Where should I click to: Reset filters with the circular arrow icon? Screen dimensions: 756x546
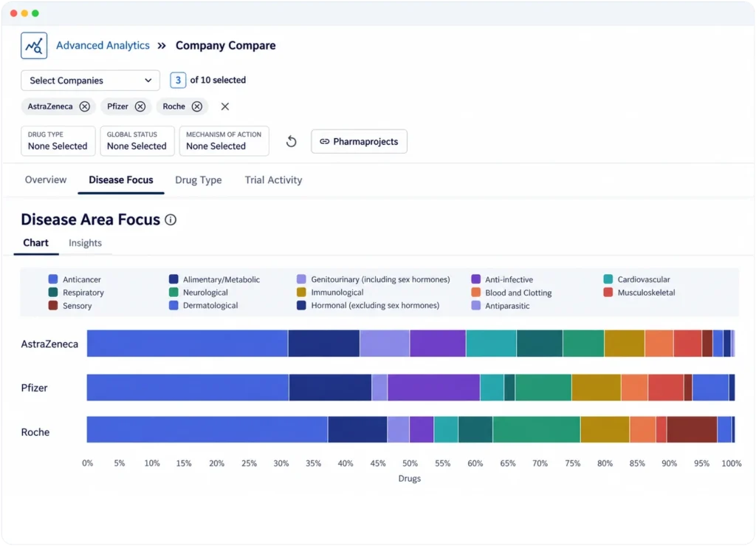pos(291,141)
